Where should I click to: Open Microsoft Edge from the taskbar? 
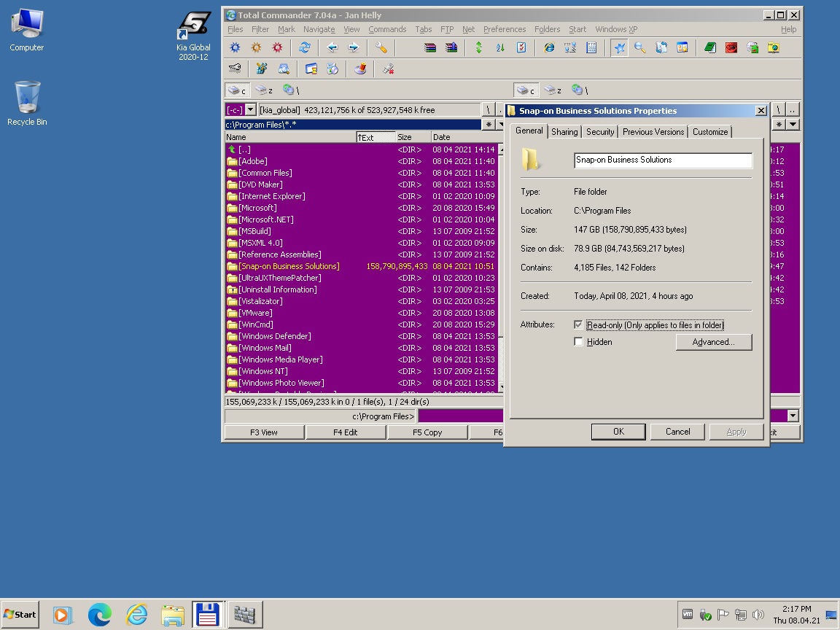tap(100, 615)
